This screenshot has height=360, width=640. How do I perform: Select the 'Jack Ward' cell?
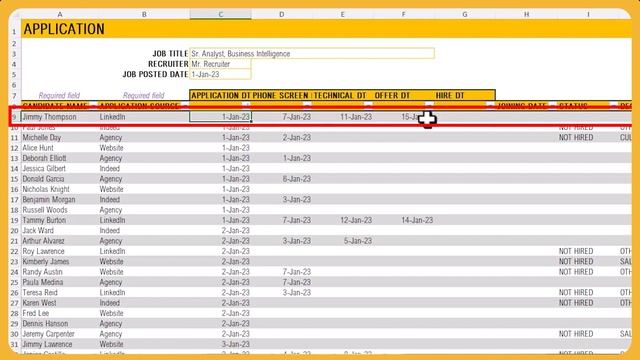(x=60, y=231)
